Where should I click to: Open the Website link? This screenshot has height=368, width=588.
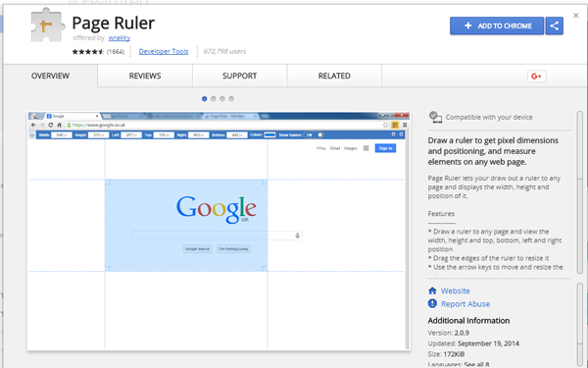[456, 291]
